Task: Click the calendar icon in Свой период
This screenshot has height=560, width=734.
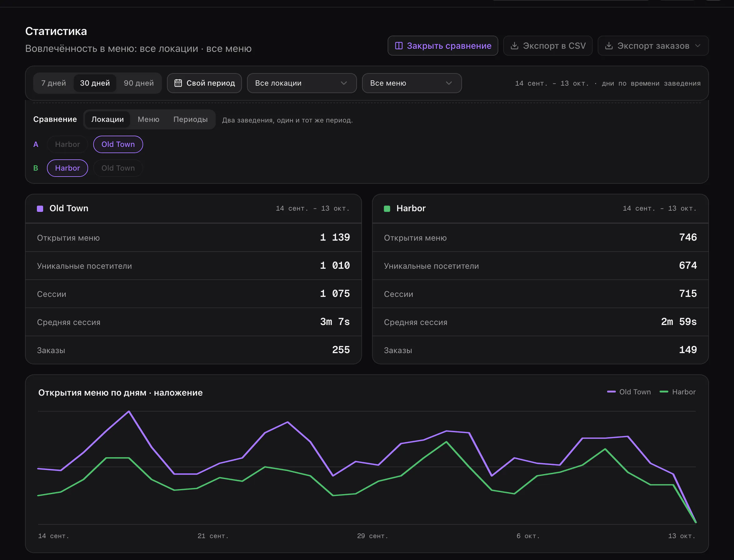Action: [x=178, y=83]
